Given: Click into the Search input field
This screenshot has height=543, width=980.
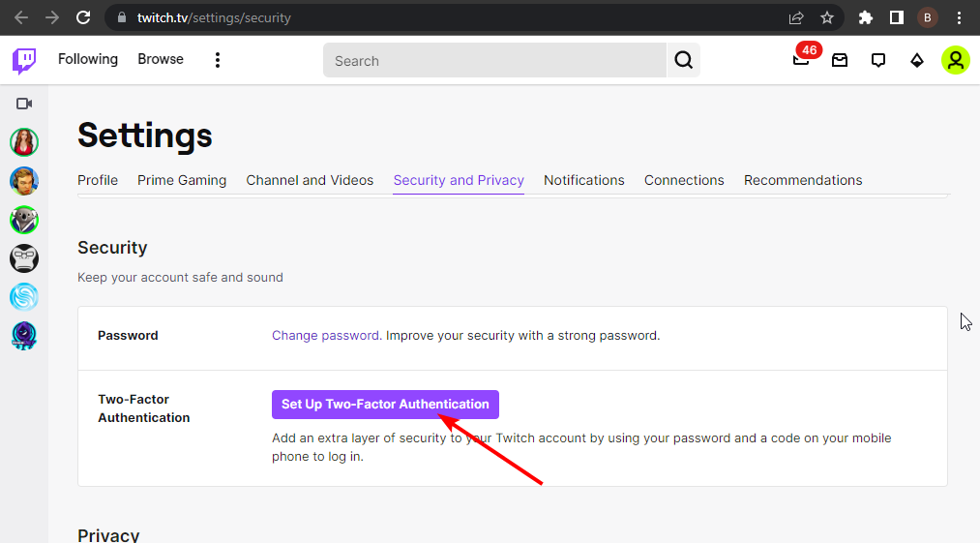Looking at the screenshot, I should 494,60.
